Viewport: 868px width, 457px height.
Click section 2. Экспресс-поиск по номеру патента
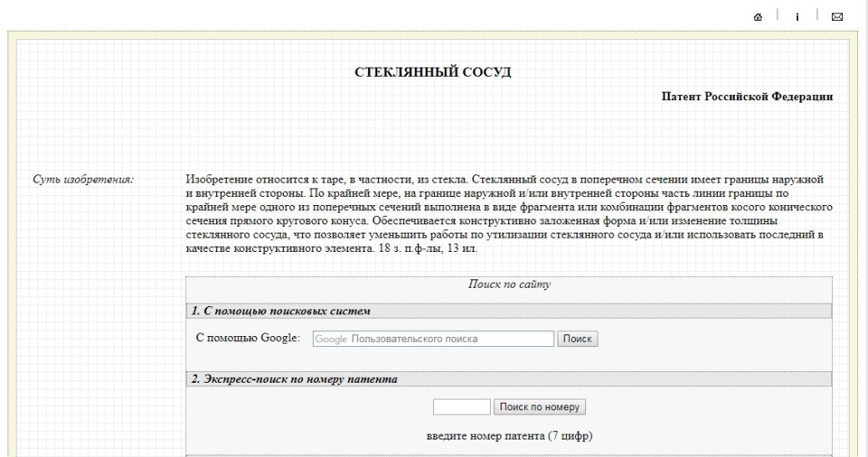(509, 379)
